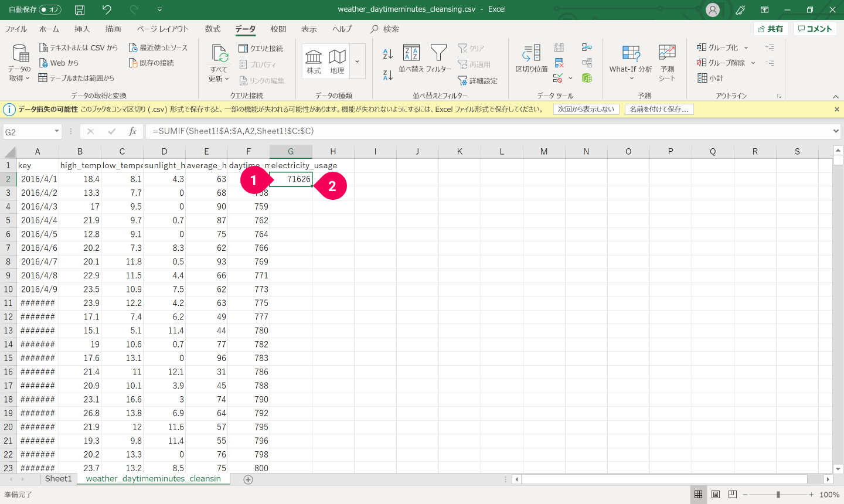Click 区切り位置 text to columns

pos(532,59)
